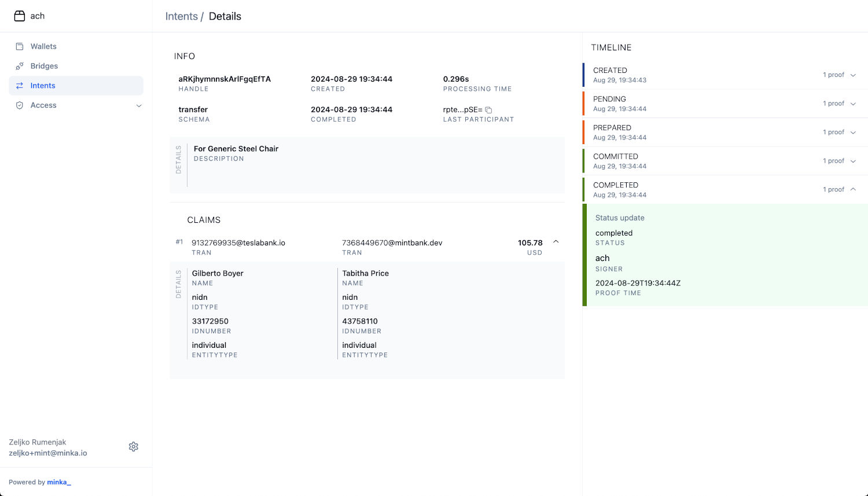Expand the PREPARED timeline proof
The width and height of the screenshot is (868, 496).
pos(853,133)
